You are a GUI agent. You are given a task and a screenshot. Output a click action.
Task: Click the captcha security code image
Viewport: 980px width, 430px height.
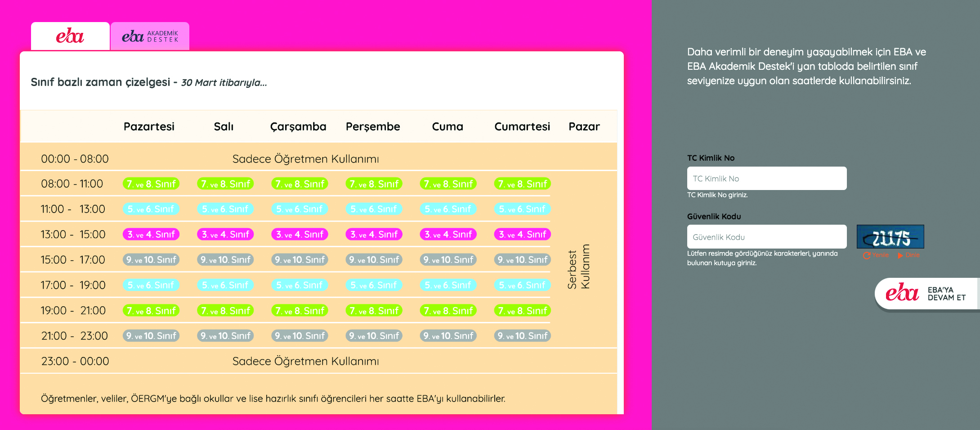click(890, 237)
